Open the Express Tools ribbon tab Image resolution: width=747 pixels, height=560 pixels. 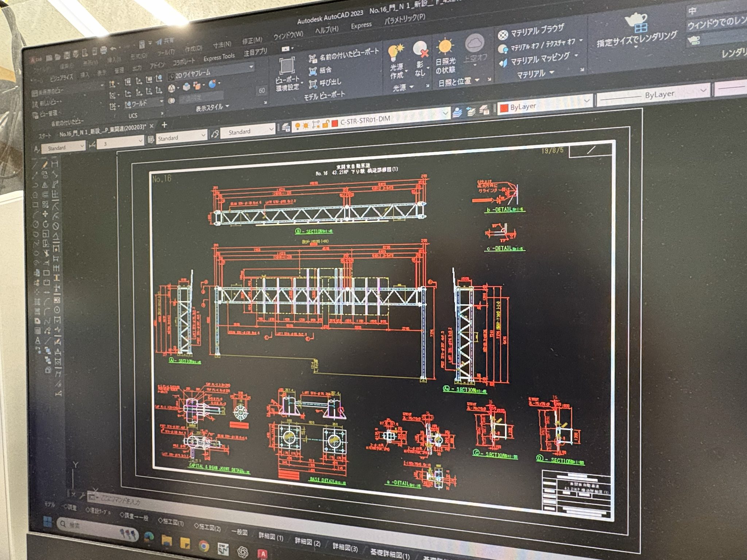pos(219,57)
